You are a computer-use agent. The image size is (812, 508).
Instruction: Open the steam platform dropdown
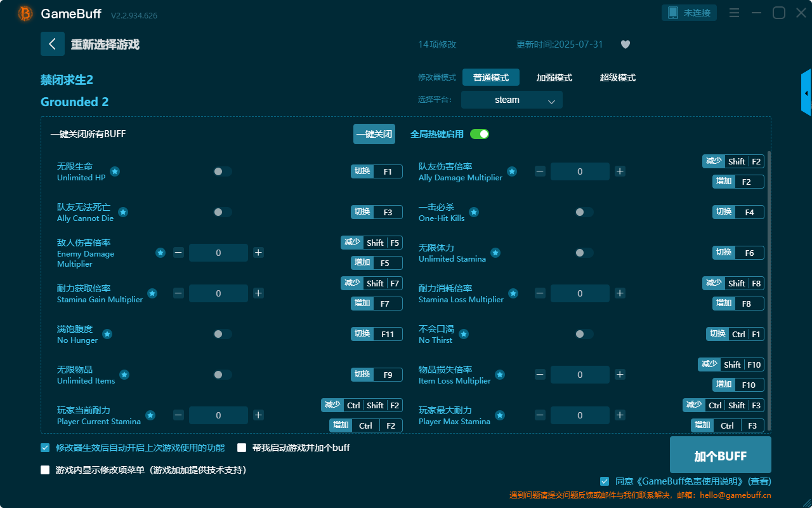pos(511,100)
